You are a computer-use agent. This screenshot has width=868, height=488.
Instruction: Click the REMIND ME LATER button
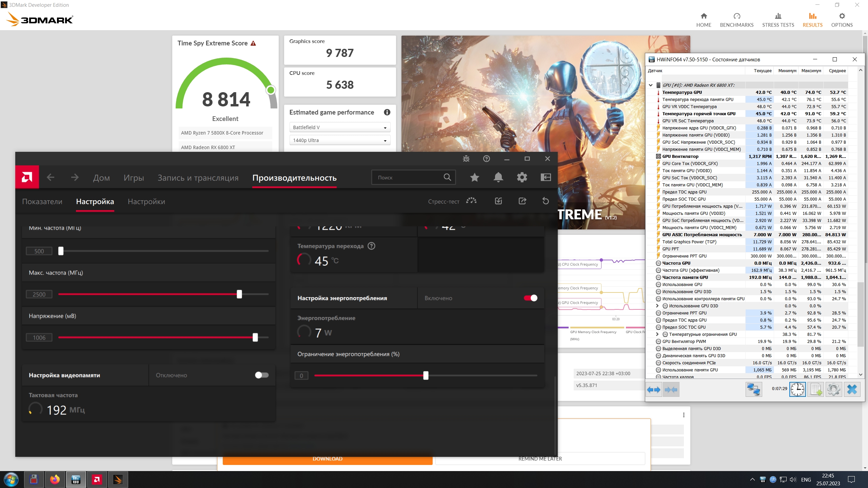[x=540, y=459]
